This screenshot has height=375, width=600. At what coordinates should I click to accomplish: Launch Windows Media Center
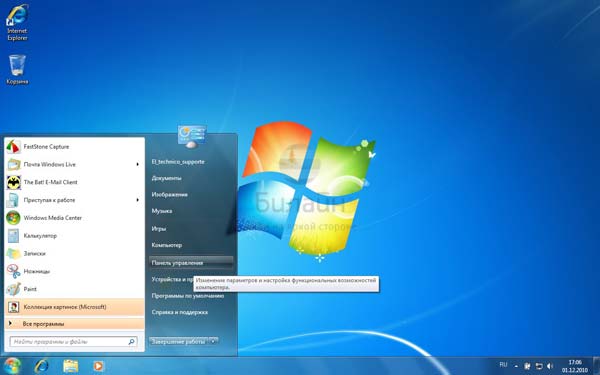pyautogui.click(x=75, y=218)
